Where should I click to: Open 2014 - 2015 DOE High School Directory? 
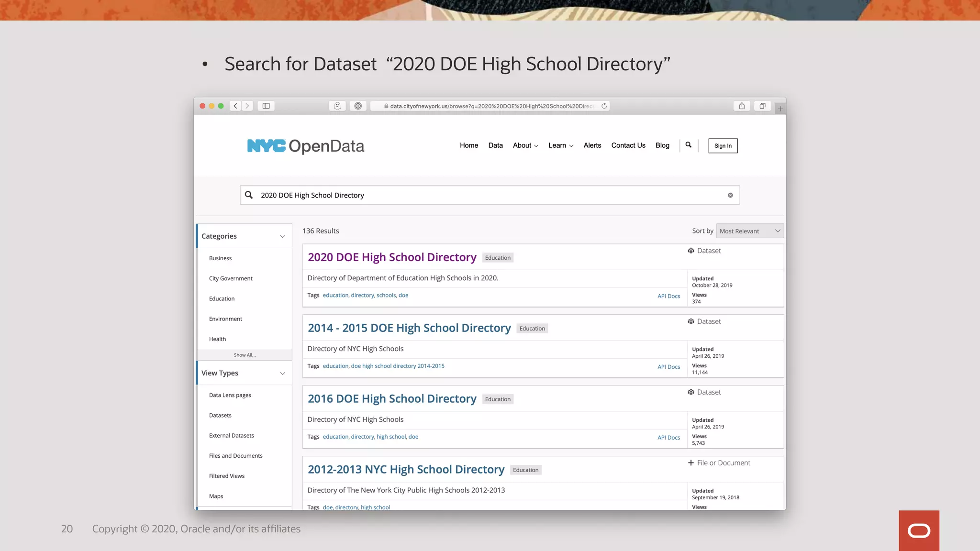[409, 328]
